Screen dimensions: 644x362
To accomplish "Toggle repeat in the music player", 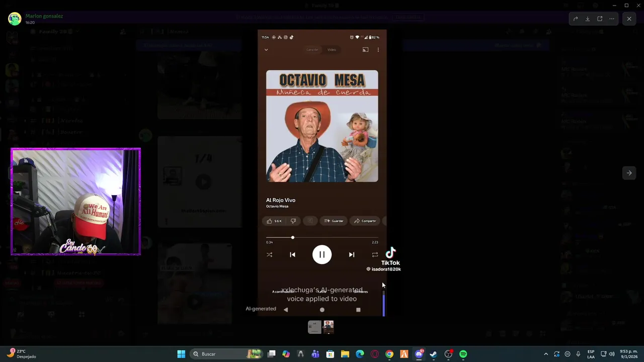I will click(x=375, y=255).
